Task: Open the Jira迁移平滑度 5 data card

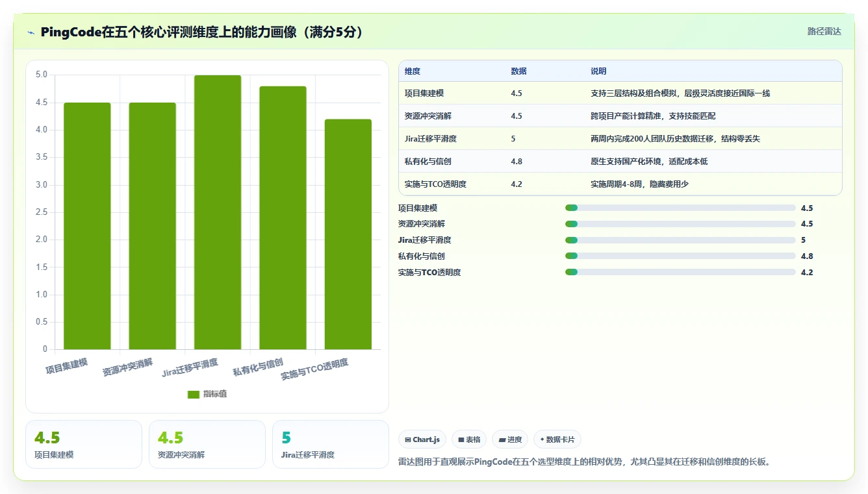Action: (331, 444)
